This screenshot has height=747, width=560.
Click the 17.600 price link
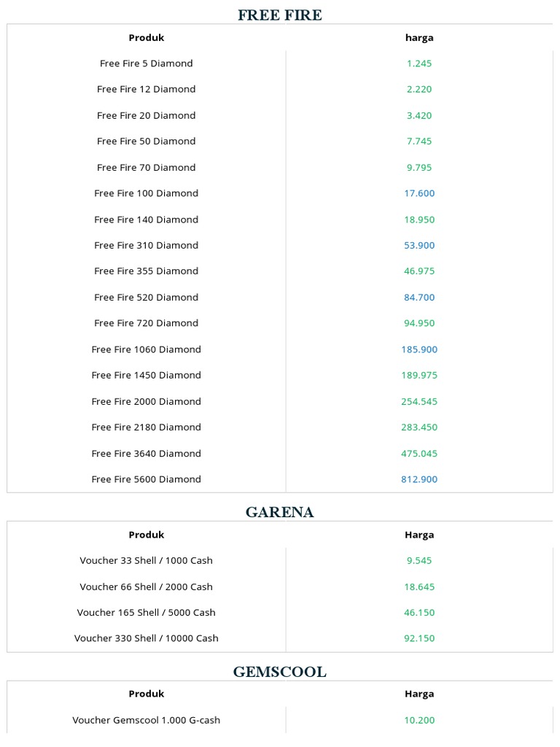[419, 193]
